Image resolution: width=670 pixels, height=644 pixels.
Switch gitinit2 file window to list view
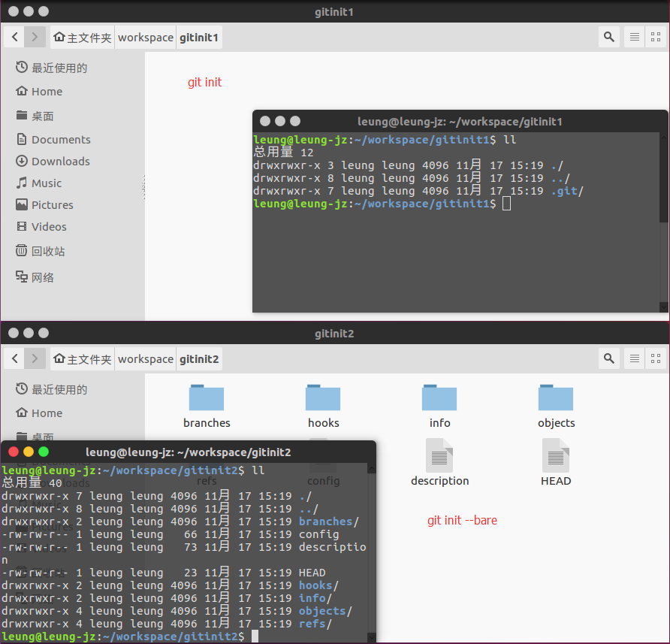click(x=635, y=358)
